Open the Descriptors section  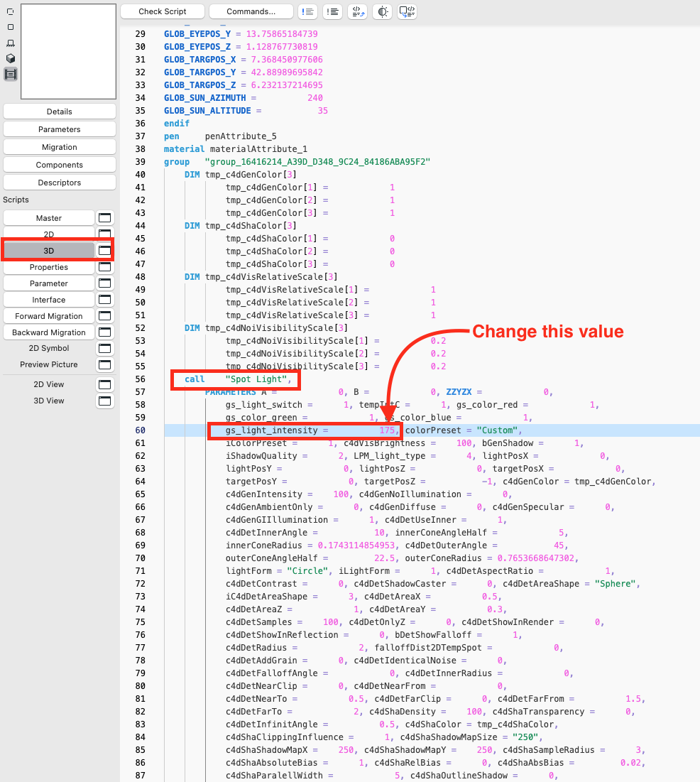point(60,183)
